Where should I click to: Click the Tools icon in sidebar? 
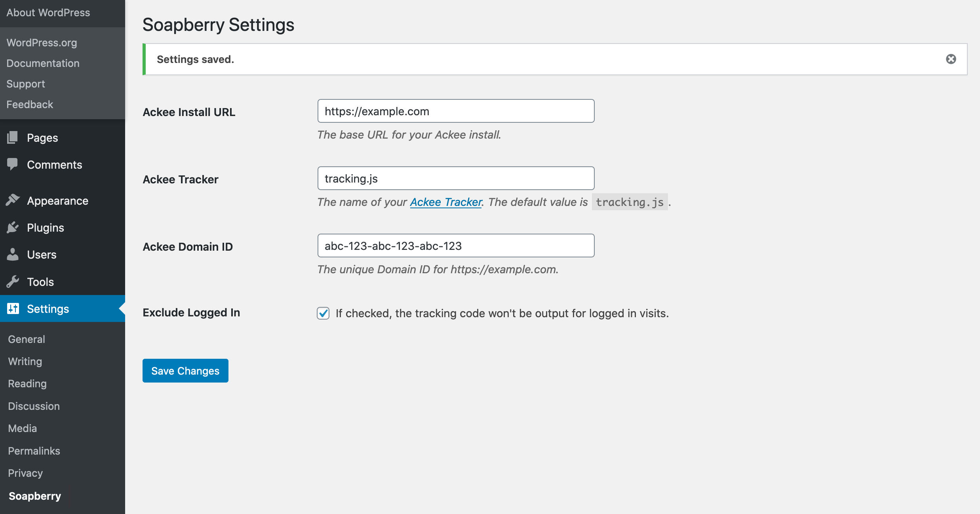point(13,281)
